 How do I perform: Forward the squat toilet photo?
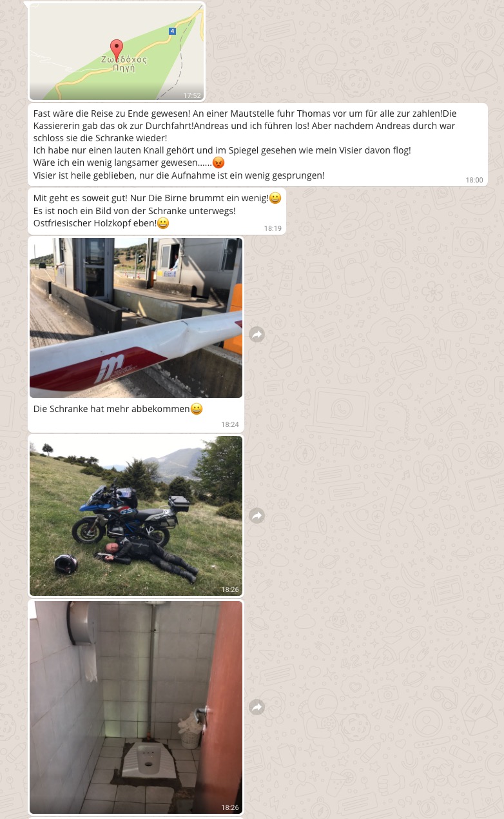[257, 707]
